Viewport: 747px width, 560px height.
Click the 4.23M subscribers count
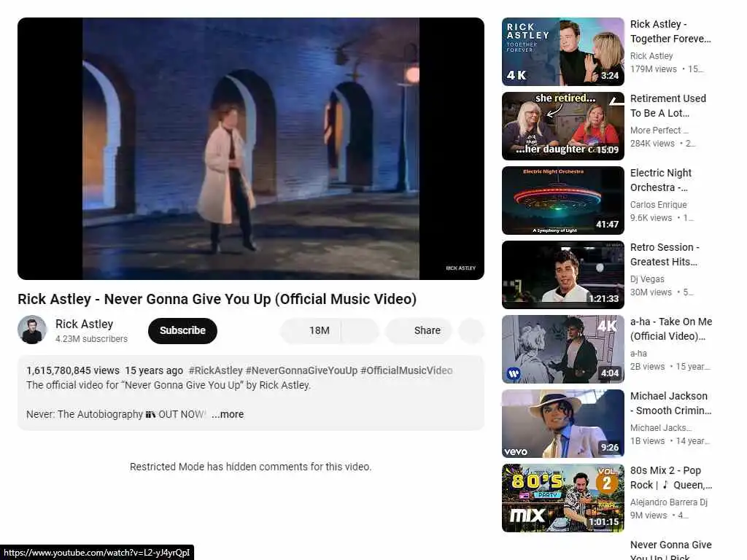click(91, 338)
